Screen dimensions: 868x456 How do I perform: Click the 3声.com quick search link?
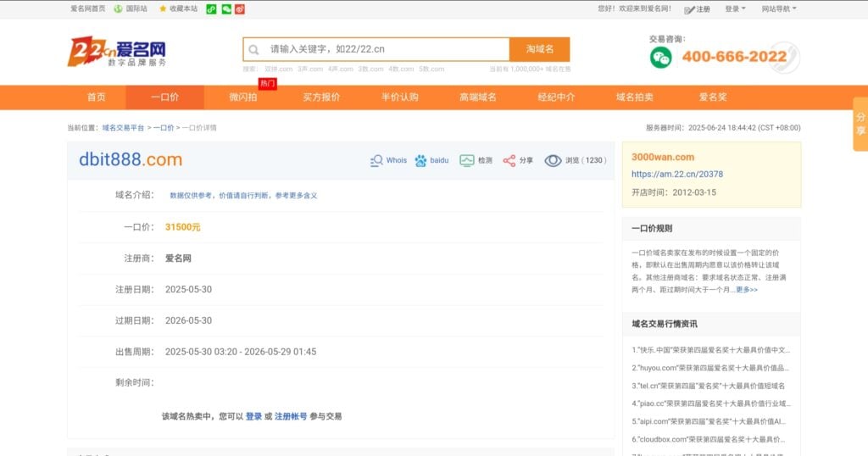[310, 70]
